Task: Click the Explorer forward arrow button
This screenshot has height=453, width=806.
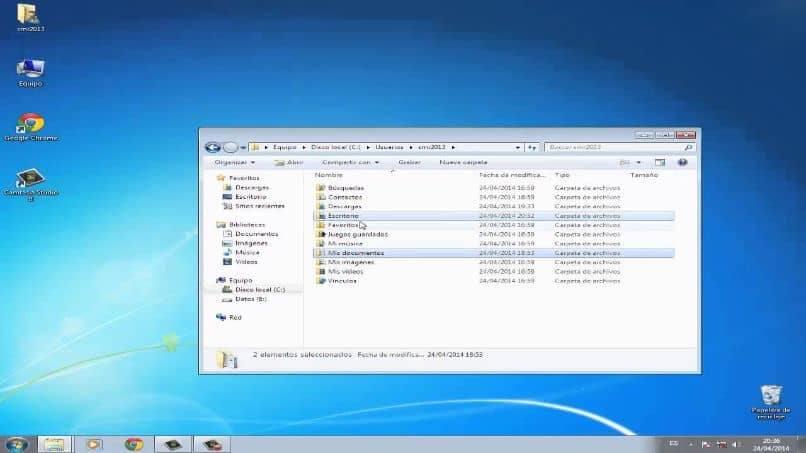Action: point(230,148)
